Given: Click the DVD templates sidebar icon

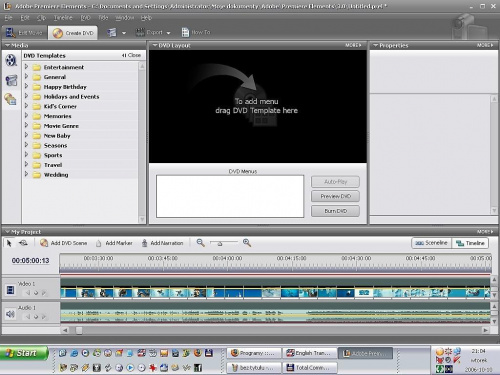Looking at the screenshot, I should (x=11, y=99).
